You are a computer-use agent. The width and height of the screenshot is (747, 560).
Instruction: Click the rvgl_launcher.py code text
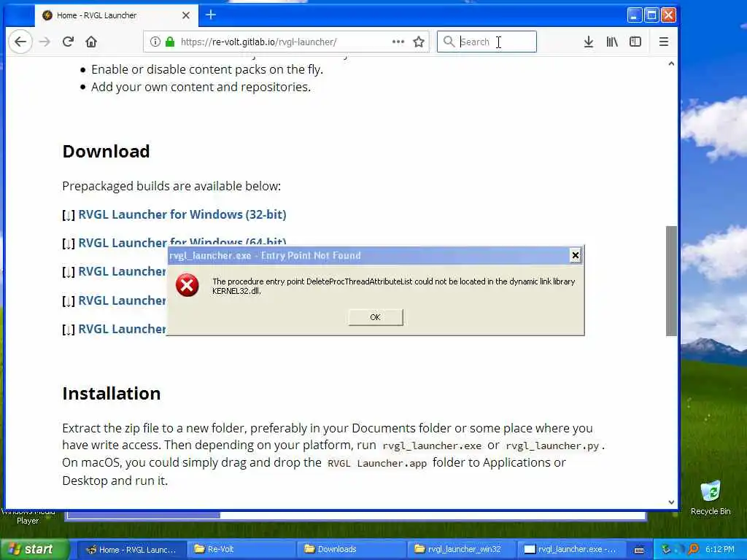[x=552, y=446]
